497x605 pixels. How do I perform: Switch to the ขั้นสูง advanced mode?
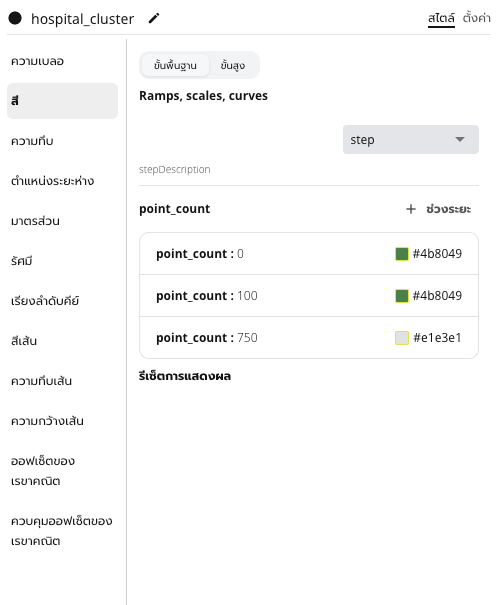click(x=233, y=65)
